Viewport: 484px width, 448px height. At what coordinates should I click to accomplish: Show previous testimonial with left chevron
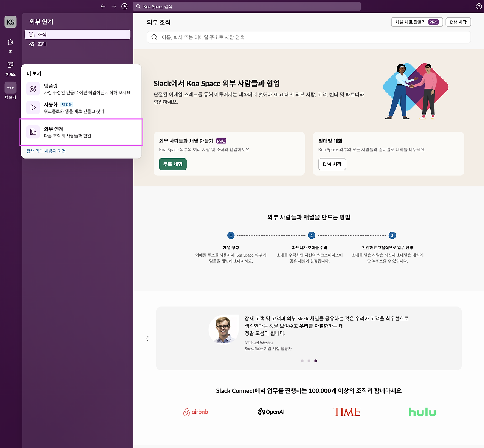147,338
